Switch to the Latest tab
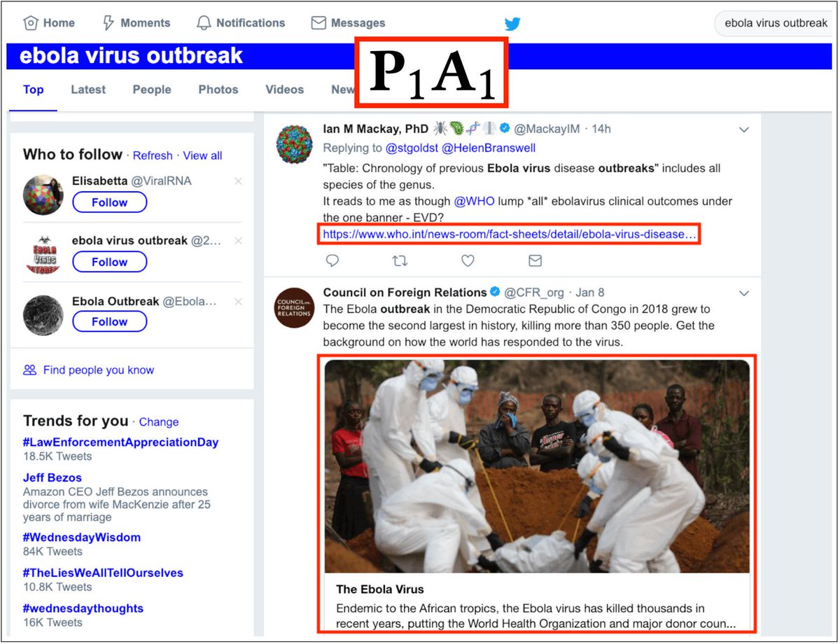Screen dimensions: 840x644 [88, 90]
